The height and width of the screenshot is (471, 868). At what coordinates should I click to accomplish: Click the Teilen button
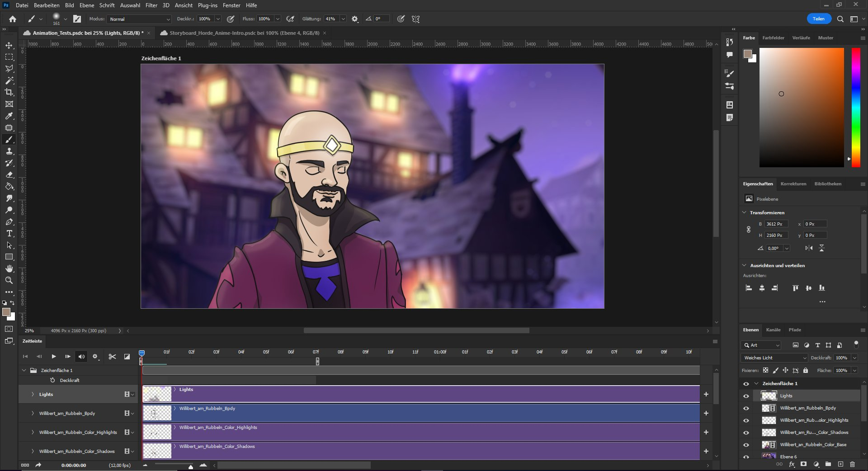(818, 19)
